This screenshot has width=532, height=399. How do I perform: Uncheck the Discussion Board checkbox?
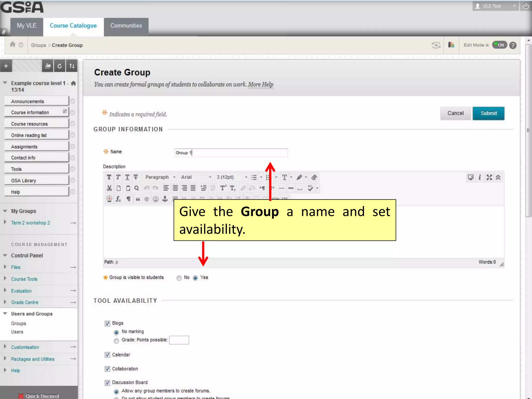click(107, 383)
